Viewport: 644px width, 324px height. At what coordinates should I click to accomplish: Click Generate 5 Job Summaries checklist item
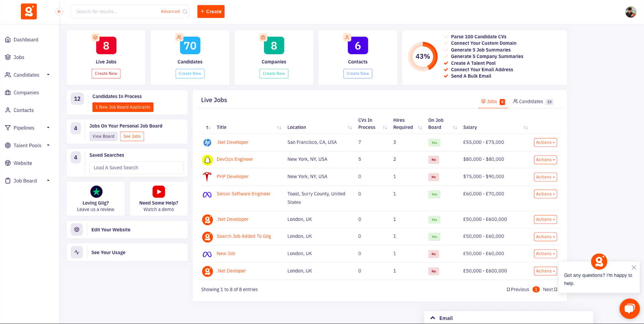tap(481, 50)
